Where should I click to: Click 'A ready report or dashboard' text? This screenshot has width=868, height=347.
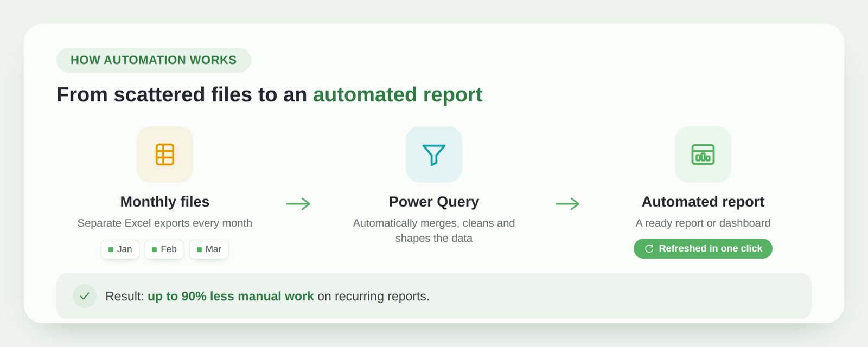(703, 223)
